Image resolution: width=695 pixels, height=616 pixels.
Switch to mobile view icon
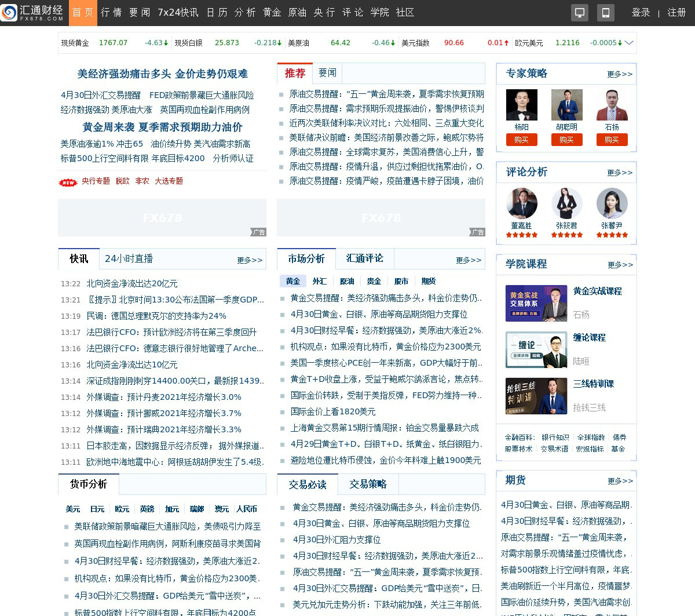tap(605, 13)
